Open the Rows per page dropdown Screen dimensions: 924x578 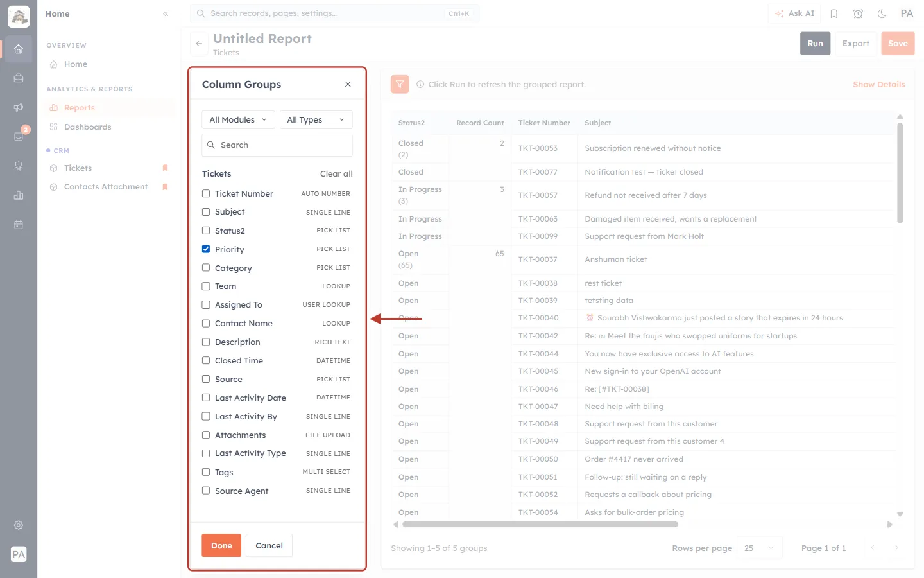760,548
